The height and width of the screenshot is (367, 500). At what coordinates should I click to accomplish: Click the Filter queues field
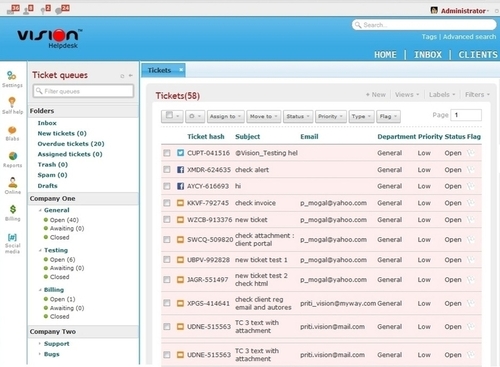(83, 91)
